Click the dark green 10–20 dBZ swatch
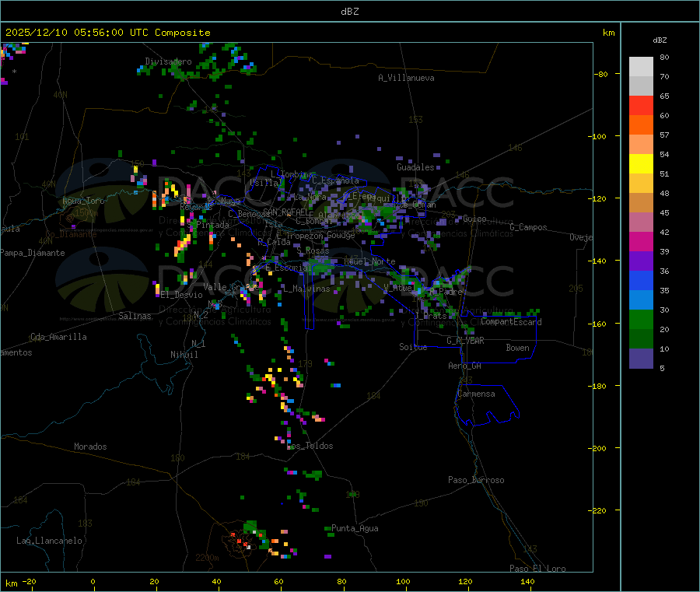Viewport: 700px width, 592px height. tap(641, 339)
